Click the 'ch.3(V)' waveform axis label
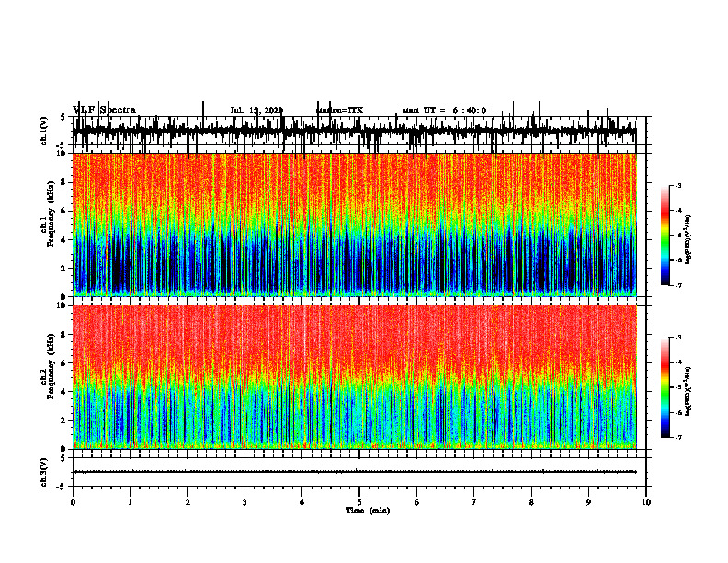Image resolution: width=728 pixels, height=563 pixels. click(44, 473)
